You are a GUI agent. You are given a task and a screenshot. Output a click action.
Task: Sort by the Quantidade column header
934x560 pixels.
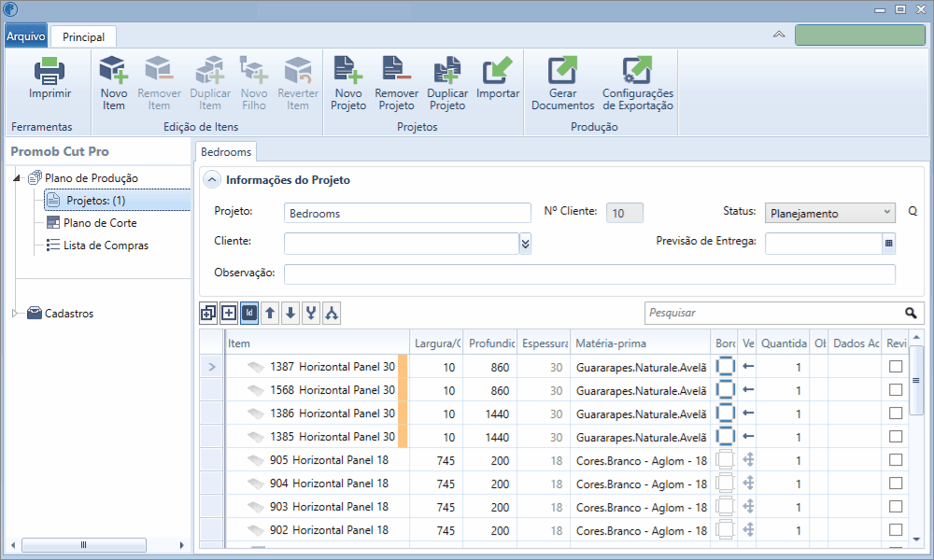(x=784, y=343)
